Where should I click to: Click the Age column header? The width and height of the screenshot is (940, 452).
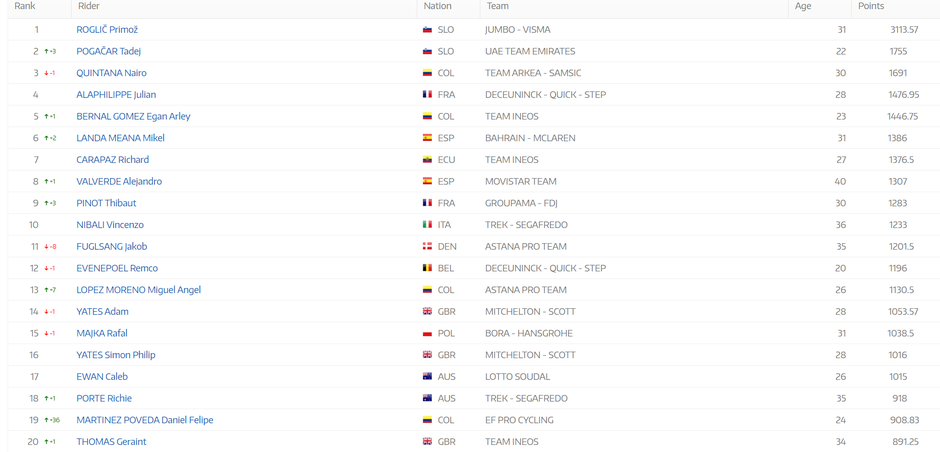tap(803, 7)
